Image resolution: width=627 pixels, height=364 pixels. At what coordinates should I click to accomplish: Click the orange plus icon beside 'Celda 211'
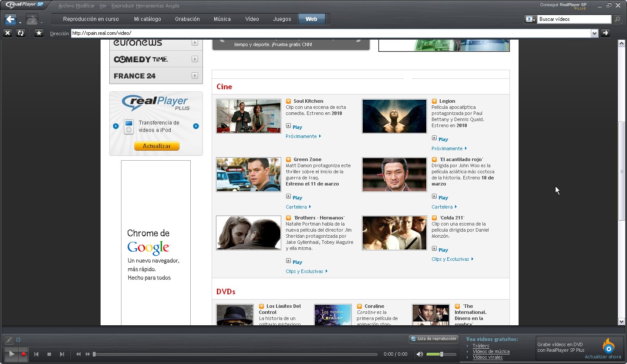pos(434,218)
